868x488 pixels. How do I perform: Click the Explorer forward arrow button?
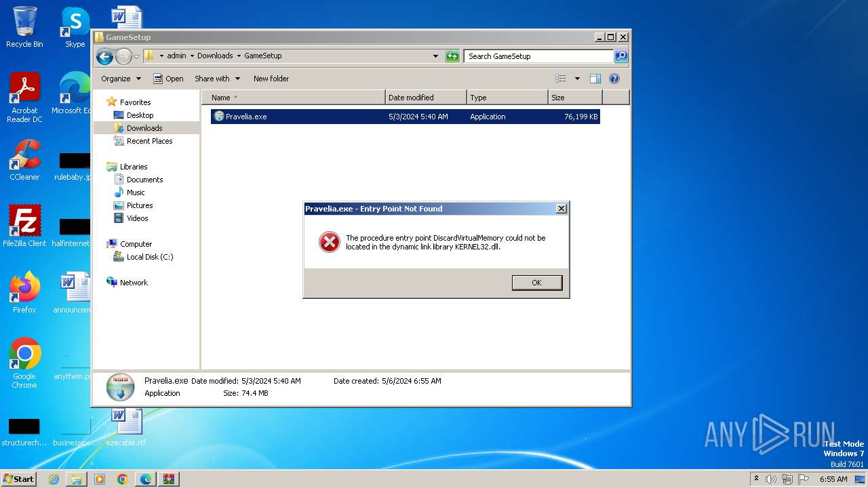(x=123, y=56)
